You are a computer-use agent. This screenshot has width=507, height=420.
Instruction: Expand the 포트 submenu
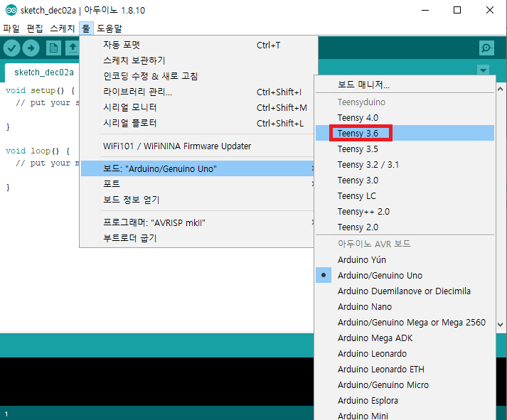[197, 184]
